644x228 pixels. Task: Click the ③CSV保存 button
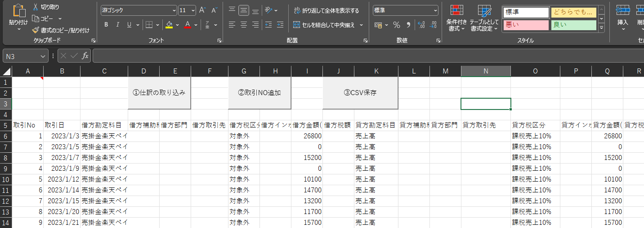(360, 93)
